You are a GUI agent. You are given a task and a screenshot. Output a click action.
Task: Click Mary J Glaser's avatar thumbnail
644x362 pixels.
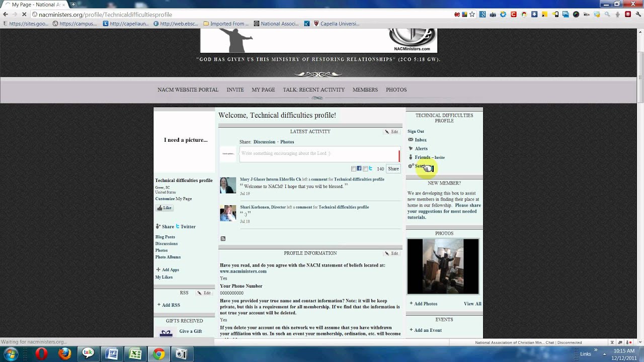click(228, 185)
